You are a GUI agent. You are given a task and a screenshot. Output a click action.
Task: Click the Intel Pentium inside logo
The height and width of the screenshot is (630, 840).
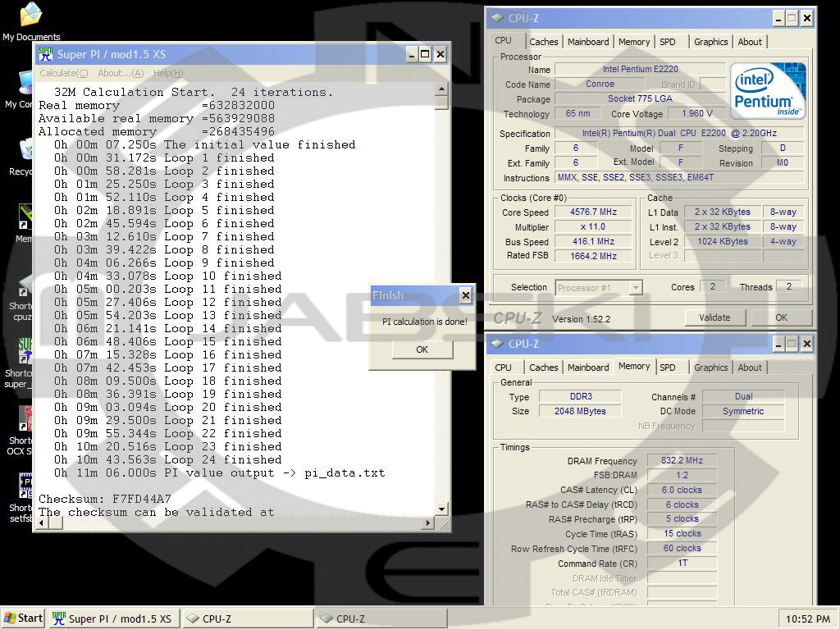[767, 90]
